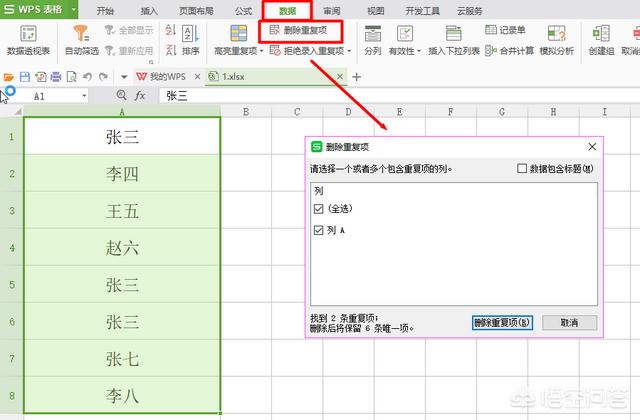
Task: Click the 取消 cancel button
Action: [569, 322]
